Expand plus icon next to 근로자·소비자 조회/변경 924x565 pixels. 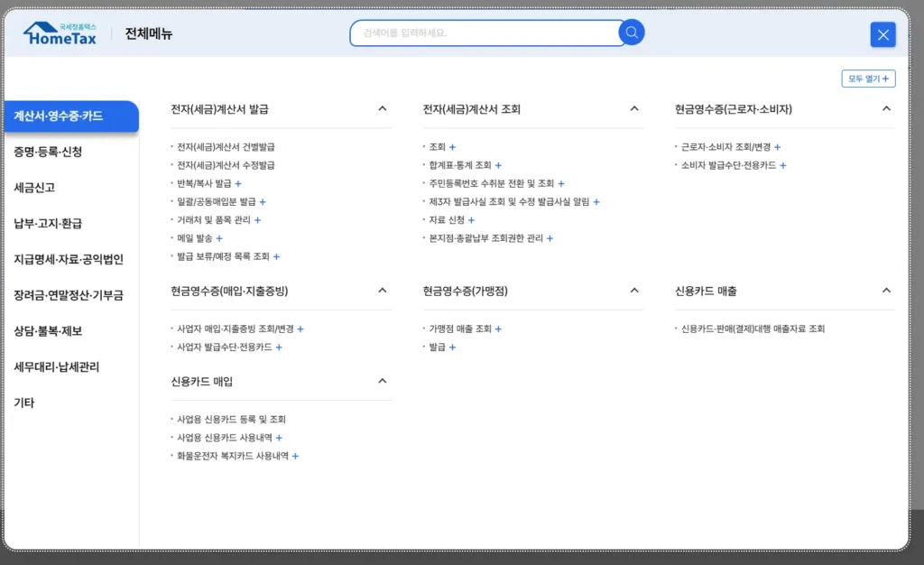coord(777,147)
